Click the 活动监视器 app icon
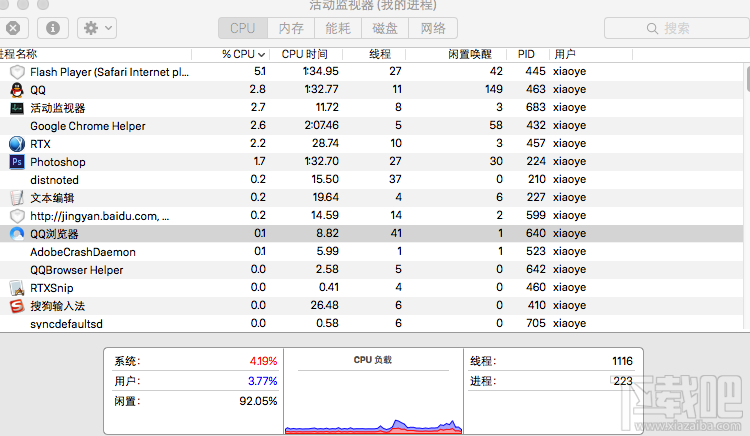This screenshot has width=750, height=436. coord(17,108)
